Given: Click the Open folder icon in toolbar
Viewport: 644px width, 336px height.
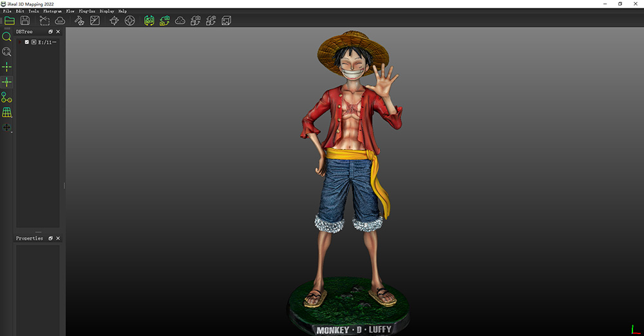Looking at the screenshot, I should pos(10,21).
